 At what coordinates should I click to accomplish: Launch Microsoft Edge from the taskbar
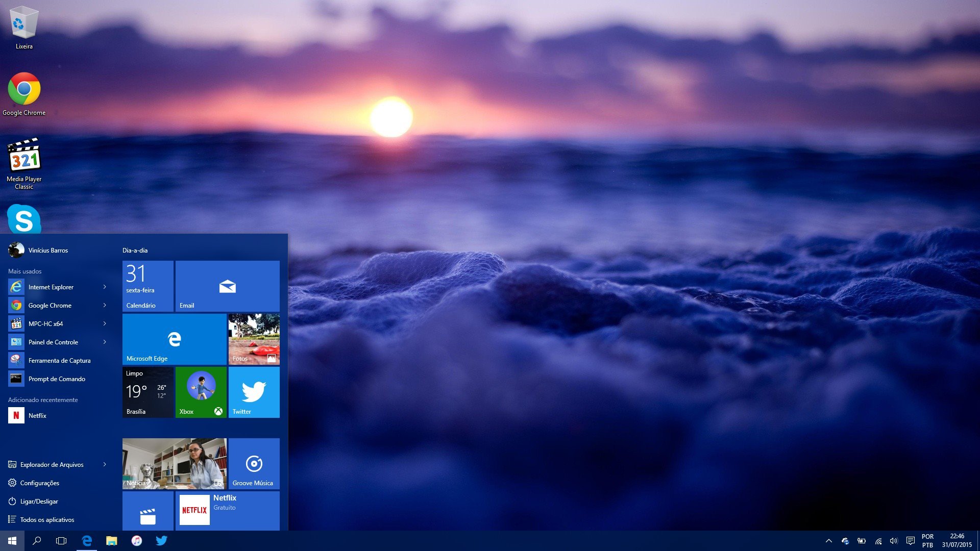(x=87, y=541)
